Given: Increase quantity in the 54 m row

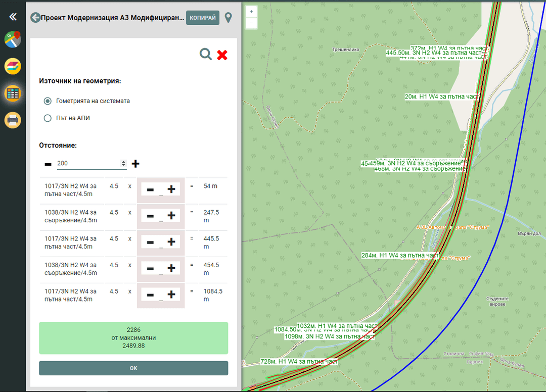Looking at the screenshot, I should (x=171, y=189).
